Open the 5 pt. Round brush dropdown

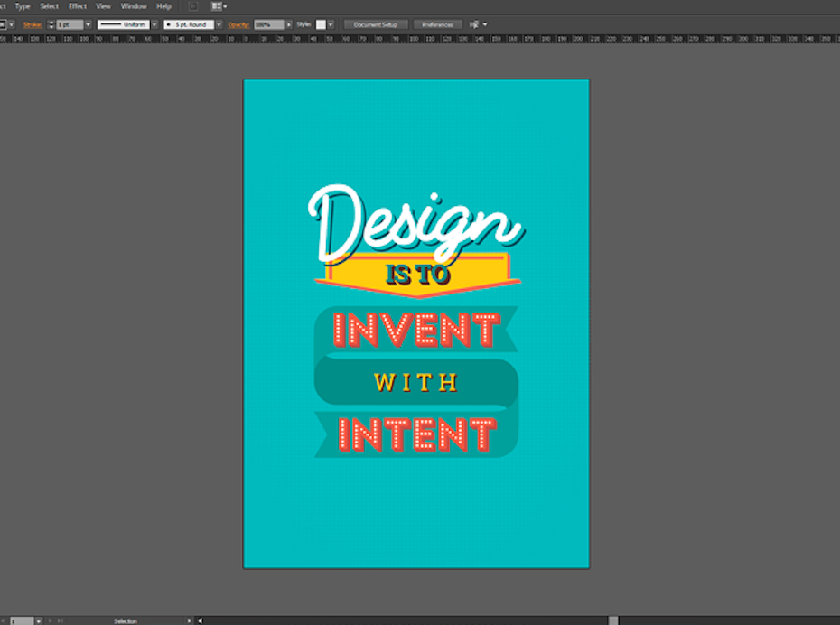click(x=189, y=24)
